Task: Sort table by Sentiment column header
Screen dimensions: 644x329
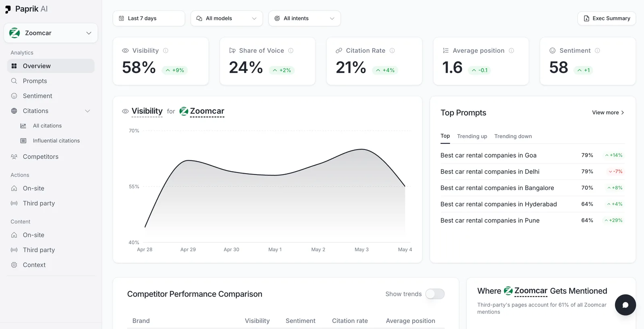Action: pyautogui.click(x=300, y=321)
